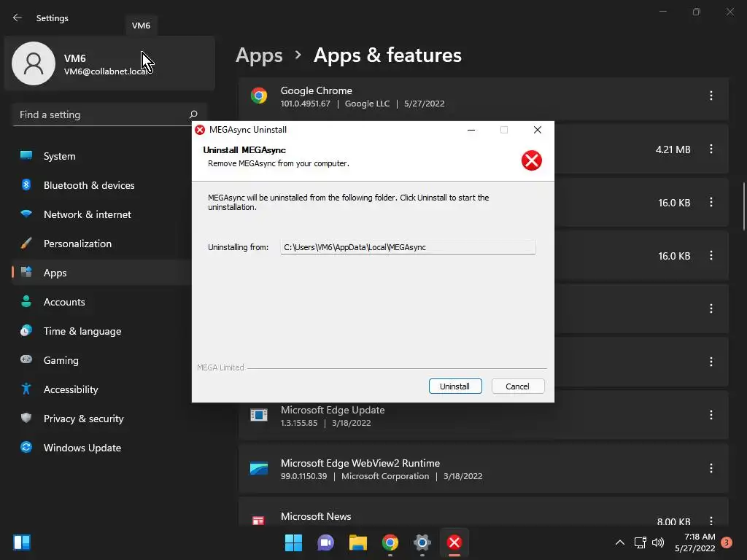Viewport: 747px width, 560px height.
Task: Open System settings category
Action: click(101, 156)
